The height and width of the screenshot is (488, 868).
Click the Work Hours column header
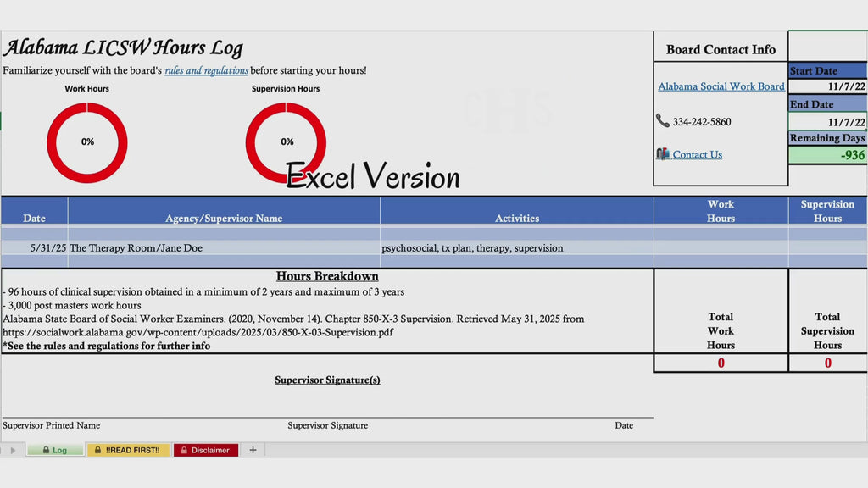pyautogui.click(x=721, y=211)
